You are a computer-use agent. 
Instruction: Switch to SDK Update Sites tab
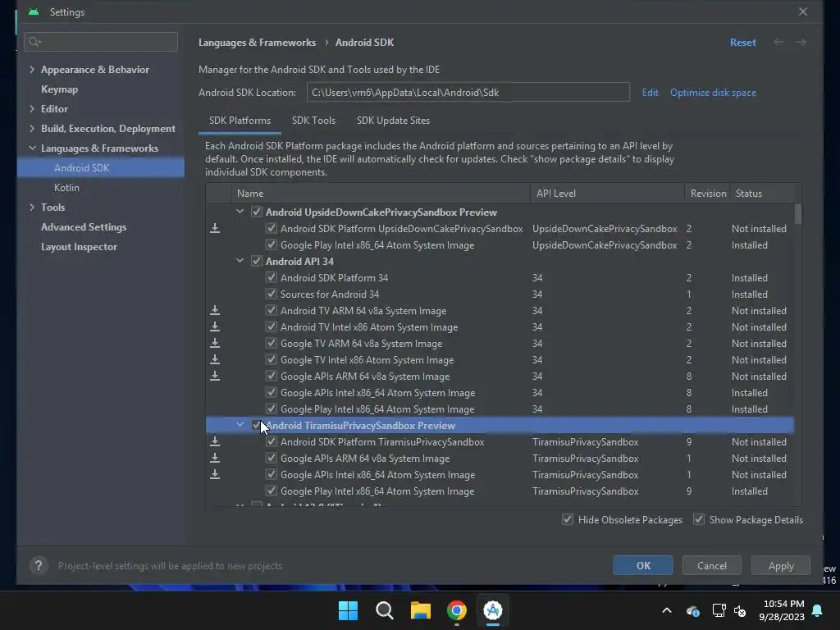(393, 121)
